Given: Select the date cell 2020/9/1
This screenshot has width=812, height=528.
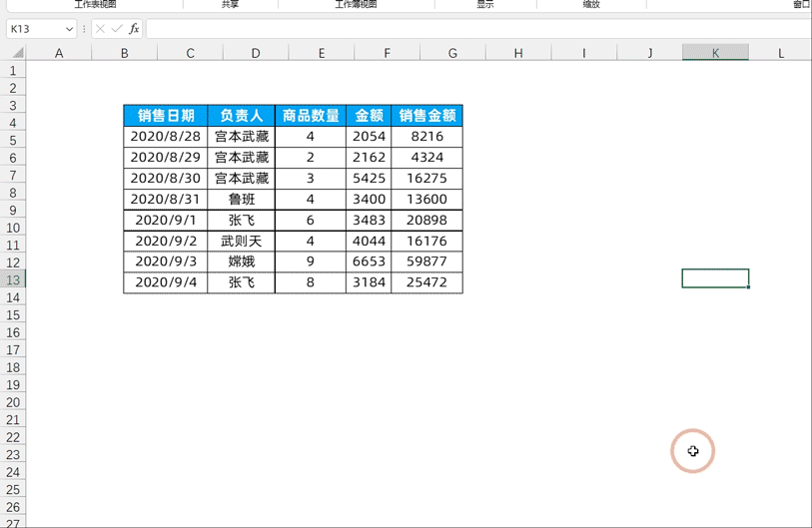Looking at the screenshot, I should pos(166,220).
